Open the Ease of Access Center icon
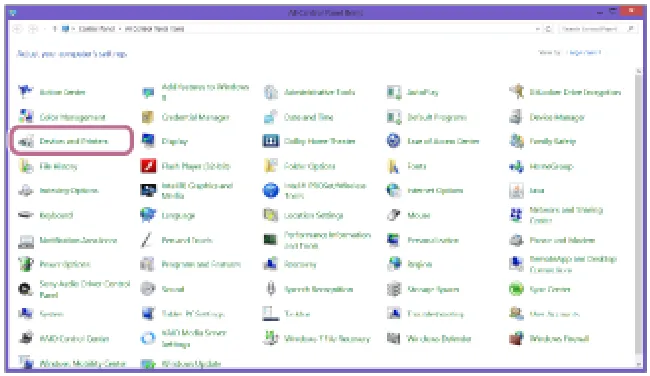 pyautogui.click(x=394, y=141)
